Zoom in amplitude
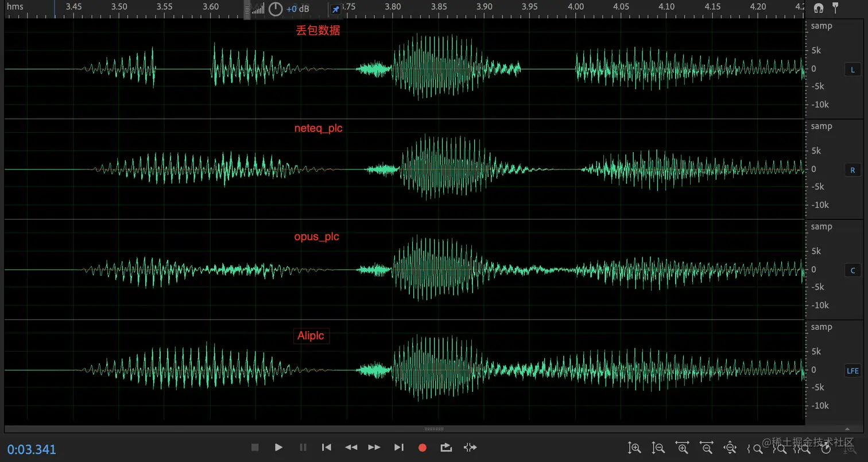Viewport: 868px width, 462px height. [634, 448]
